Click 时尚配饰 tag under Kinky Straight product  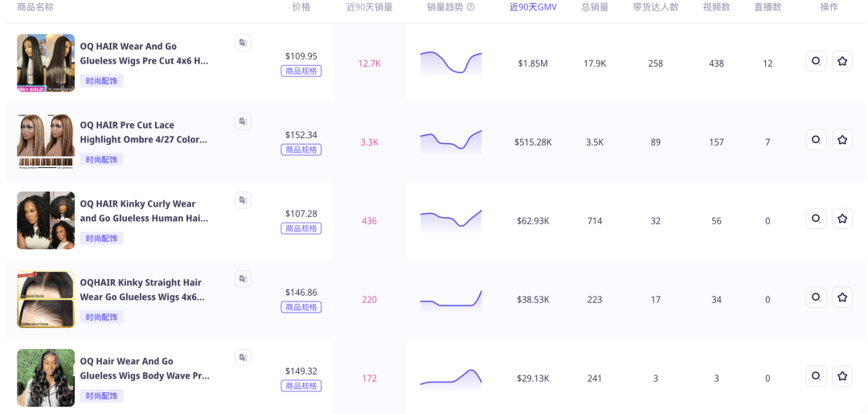click(x=101, y=317)
